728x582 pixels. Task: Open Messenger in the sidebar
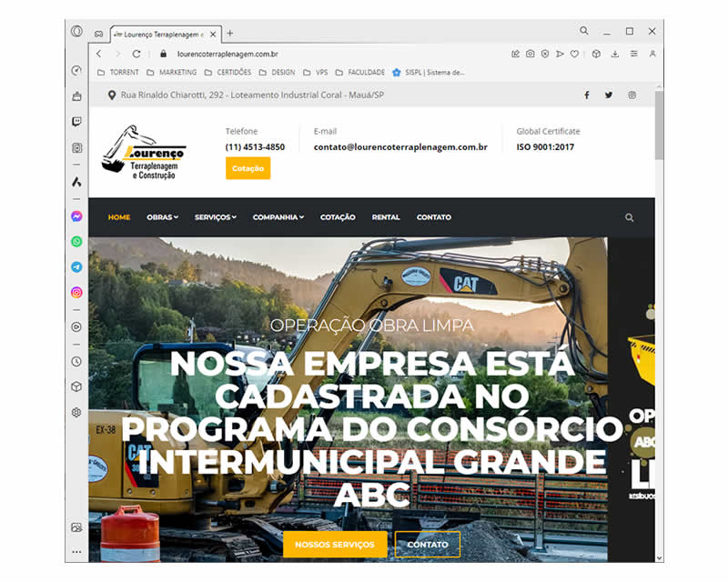click(76, 216)
